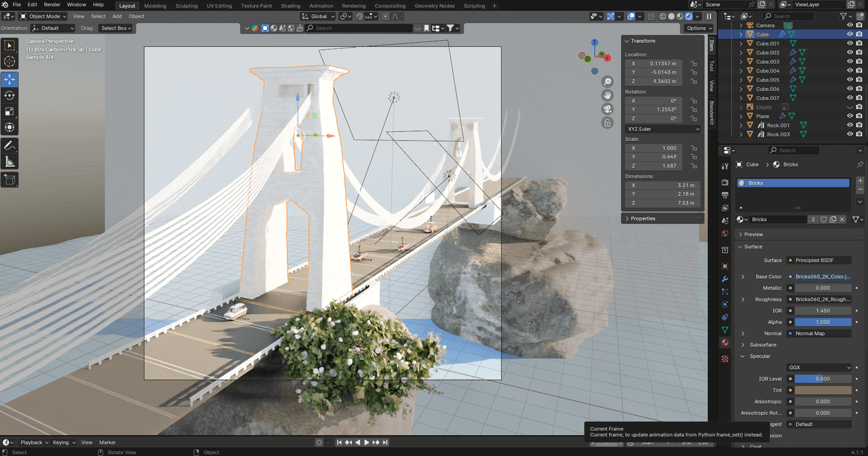Click the Select Box tool icon
868x456 pixels.
(x=9, y=46)
